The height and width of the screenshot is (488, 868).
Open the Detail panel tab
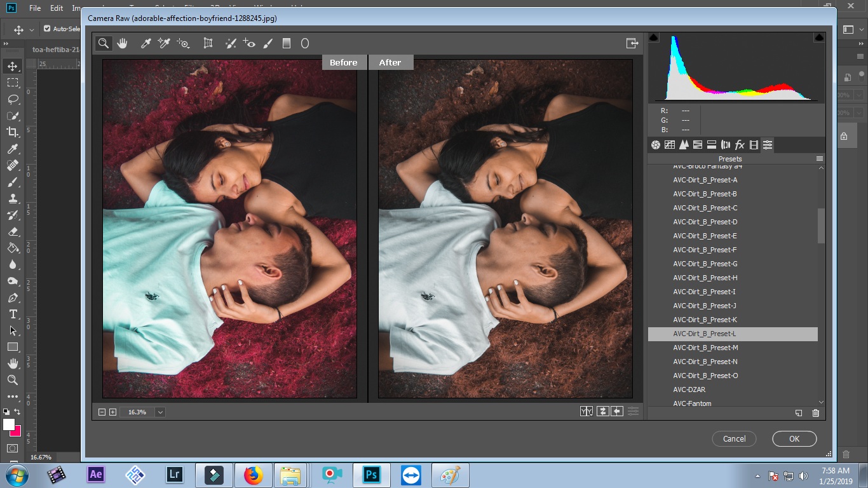coord(684,145)
